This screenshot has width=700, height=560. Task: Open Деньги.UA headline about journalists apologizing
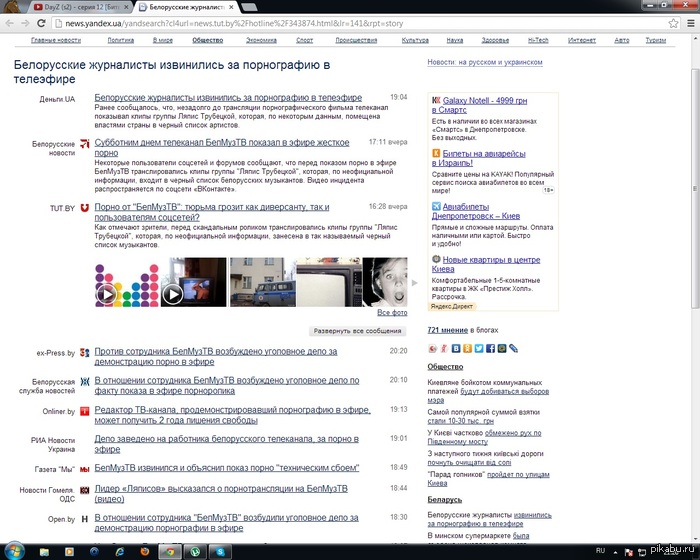click(x=228, y=97)
